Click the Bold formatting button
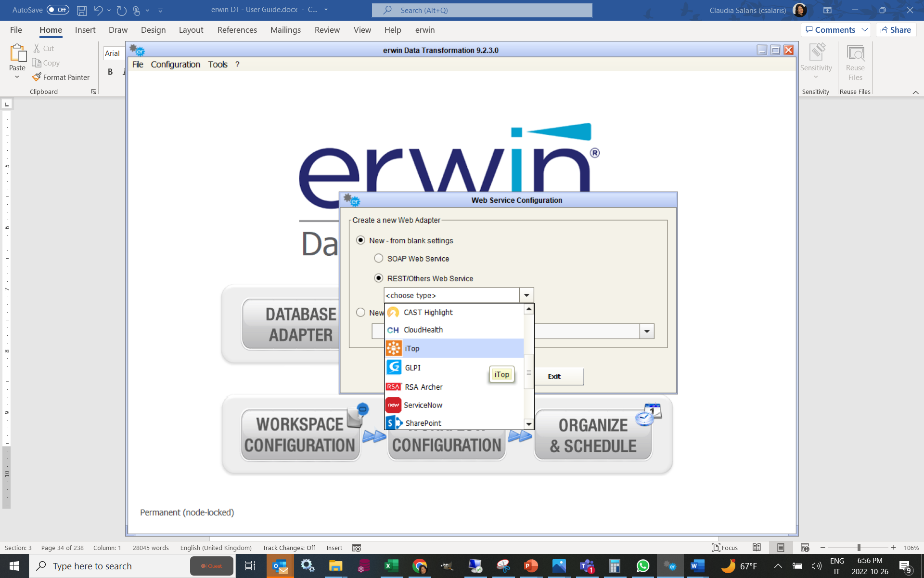The width and height of the screenshot is (924, 578). point(110,72)
